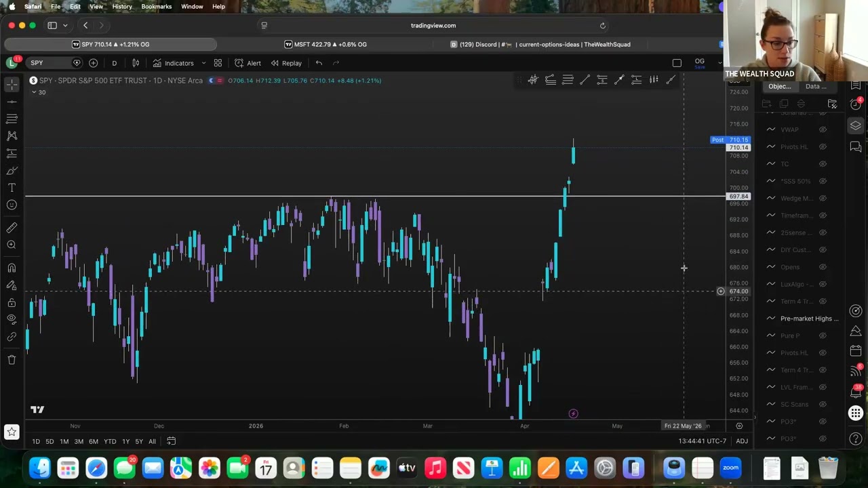Open the Bookmarks menu in Safari
The width and height of the screenshot is (868, 488).
156,6
